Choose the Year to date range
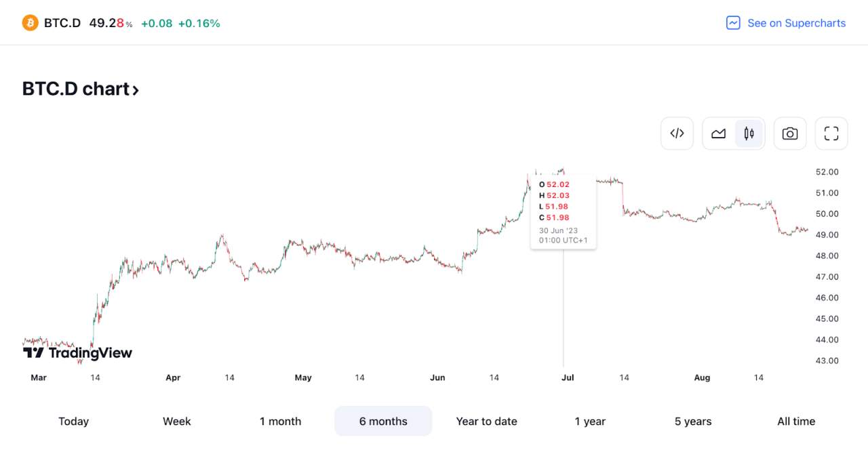Screen dimensions: 868x452 point(486,422)
